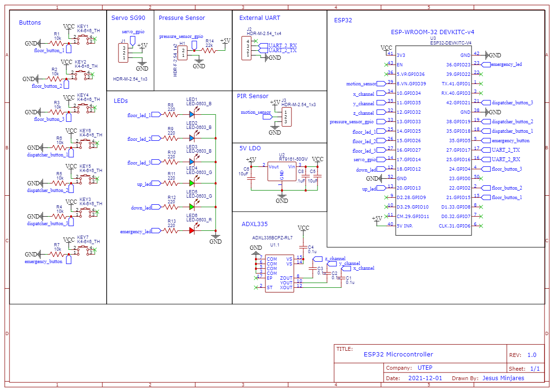Select the 5V LDO section heading
Screen dimensions: 554x392
(250, 148)
